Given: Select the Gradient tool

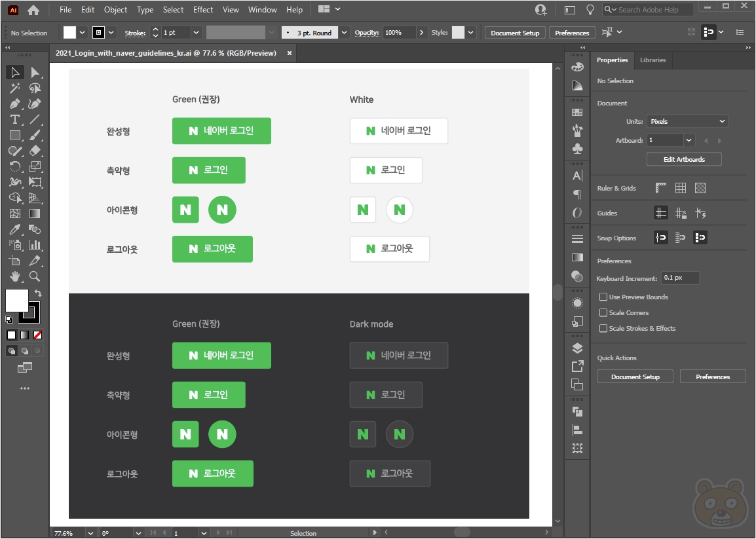Looking at the screenshot, I should coord(35,214).
